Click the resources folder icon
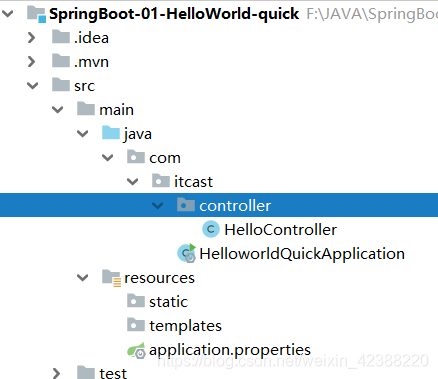Viewport: 438px width, 379px height. coord(111,278)
